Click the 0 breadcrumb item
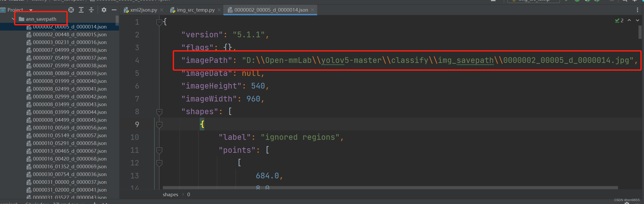The image size is (644, 204). (x=189, y=194)
